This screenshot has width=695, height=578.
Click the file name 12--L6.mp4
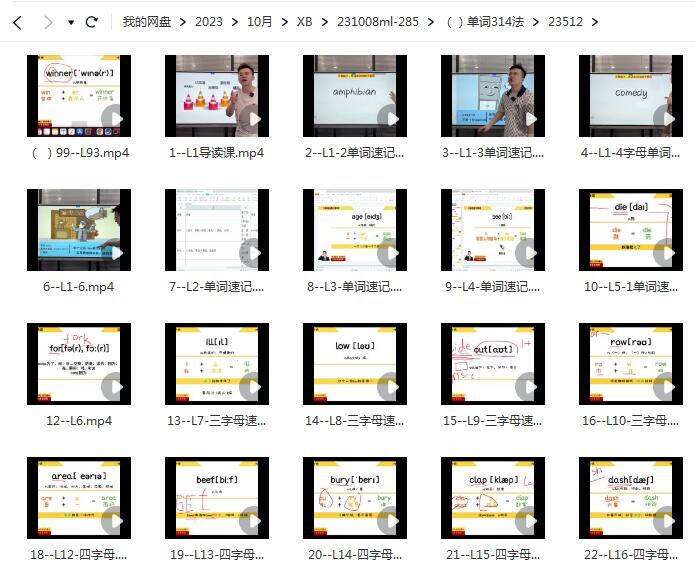point(79,421)
